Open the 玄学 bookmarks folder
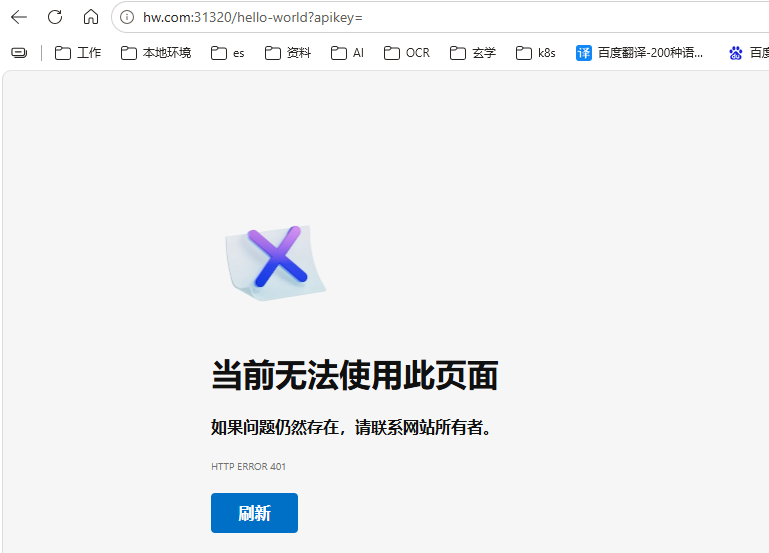Viewport: 769px width, 553px height. click(473, 52)
